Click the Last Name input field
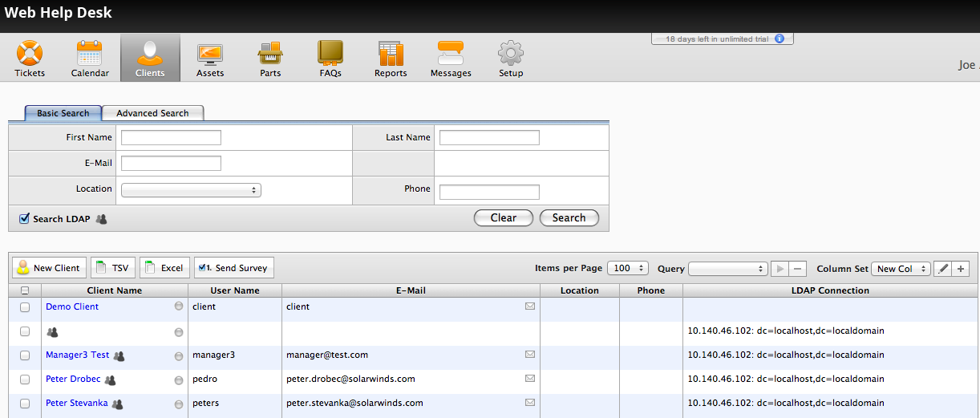The image size is (980, 418). coord(489,138)
